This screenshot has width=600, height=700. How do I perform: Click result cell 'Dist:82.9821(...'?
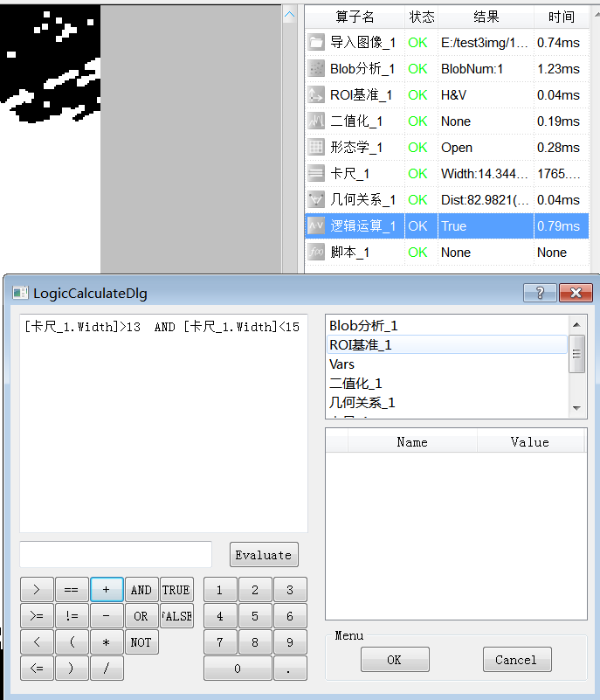click(486, 199)
